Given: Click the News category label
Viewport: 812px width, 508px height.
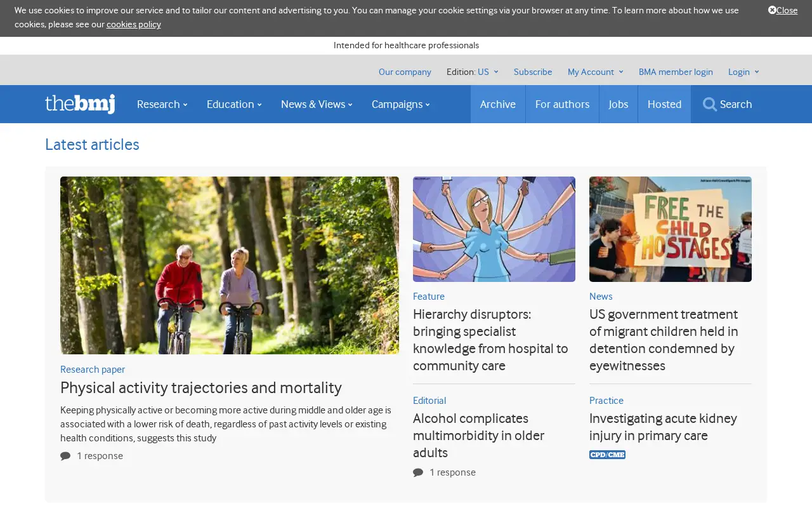Looking at the screenshot, I should [x=601, y=297].
